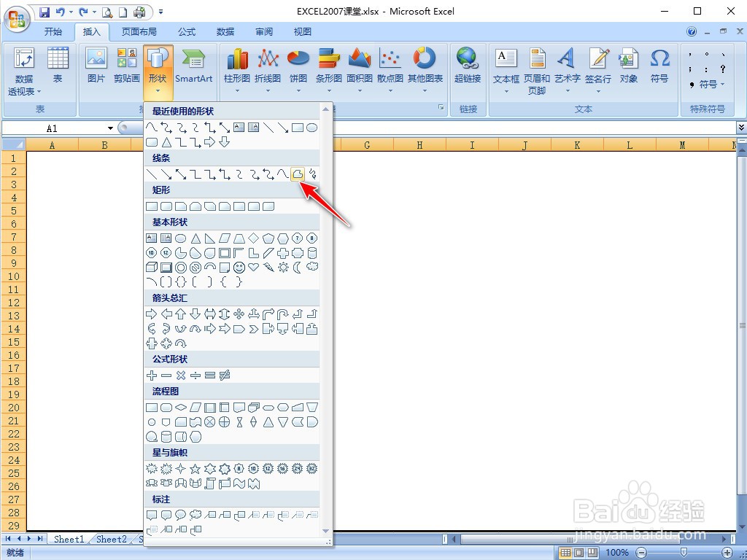The width and height of the screenshot is (747, 560).
Task: Open the Charts group dialog launcher
Action: [x=441, y=108]
